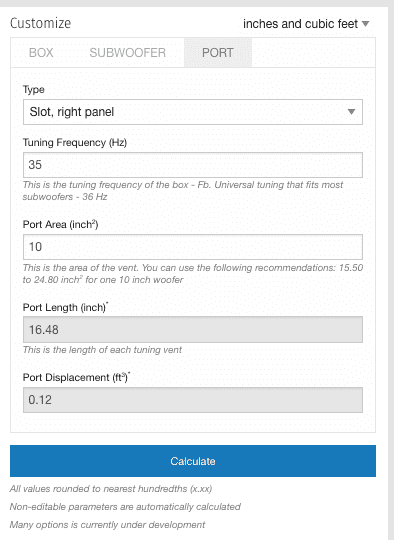The height and width of the screenshot is (540, 394).
Task: Switch to the SUBWOOFER tab
Action: [x=128, y=53]
